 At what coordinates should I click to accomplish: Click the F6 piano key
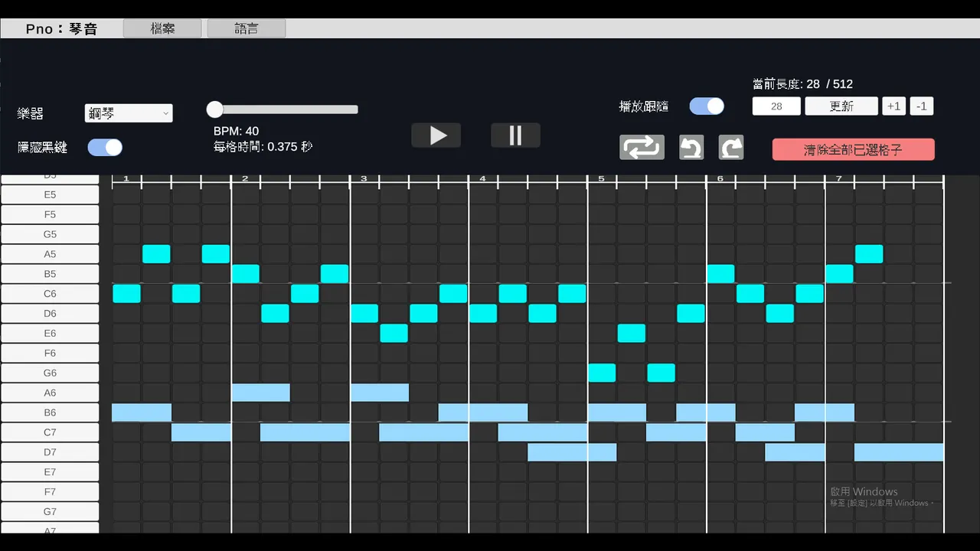point(50,354)
